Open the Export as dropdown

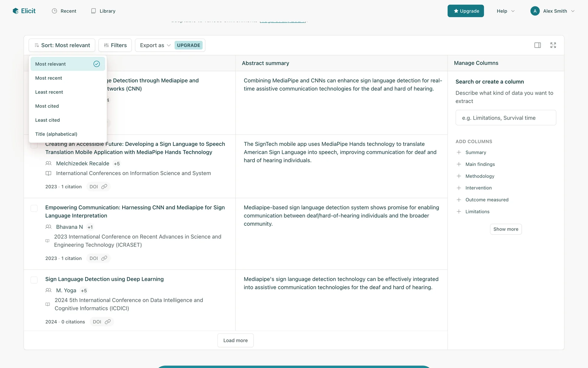pos(155,45)
